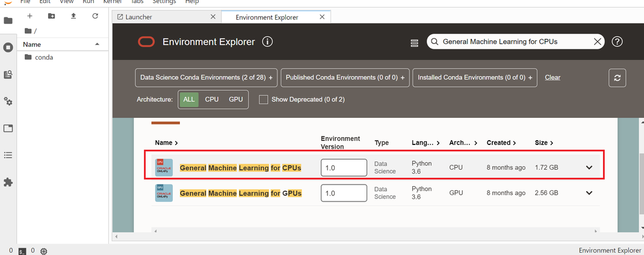
Task: Expand Data Science Conda Environments filter
Action: pos(206,78)
